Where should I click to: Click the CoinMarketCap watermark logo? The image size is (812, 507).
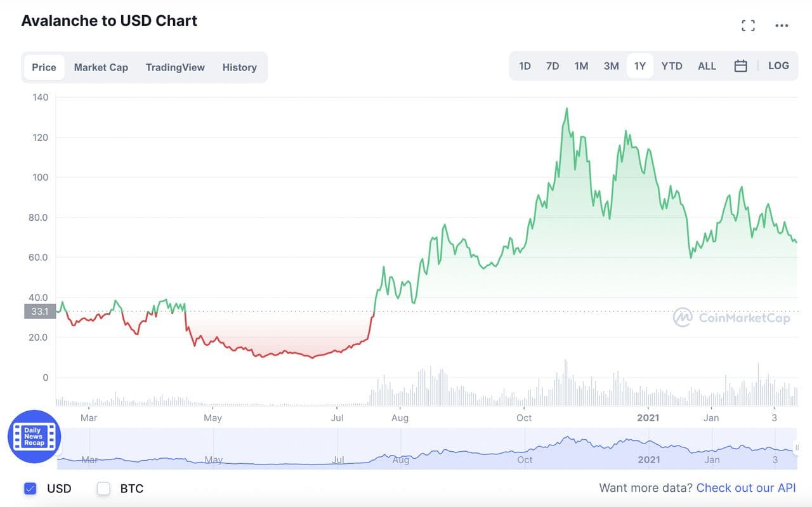tap(733, 317)
